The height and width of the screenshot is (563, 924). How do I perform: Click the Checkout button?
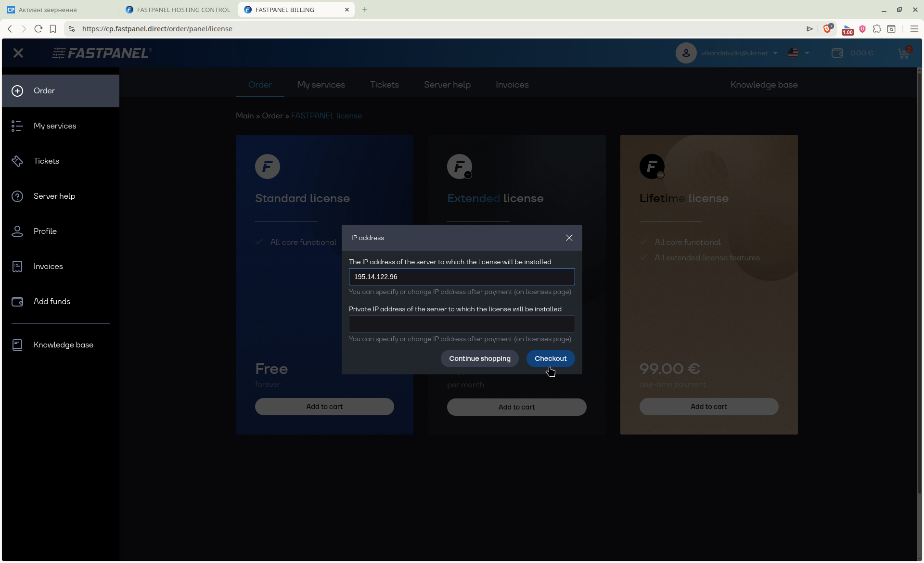coord(551,358)
